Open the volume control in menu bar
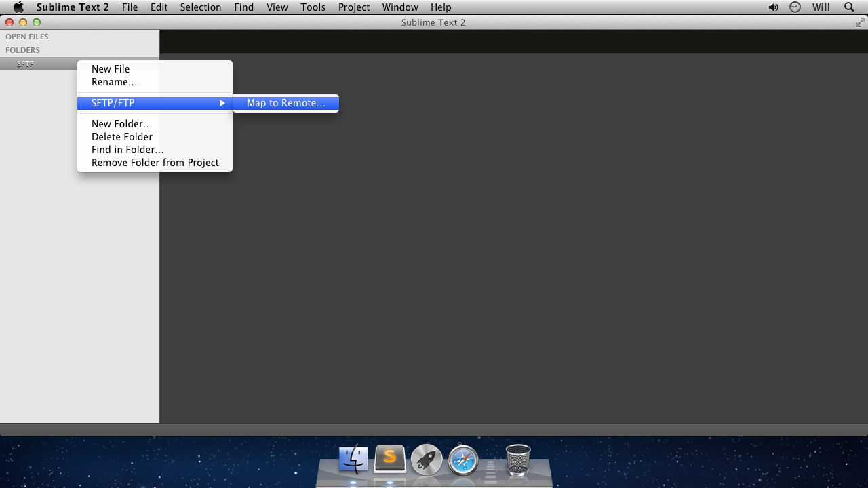Viewport: 868px width, 488px height. point(773,7)
